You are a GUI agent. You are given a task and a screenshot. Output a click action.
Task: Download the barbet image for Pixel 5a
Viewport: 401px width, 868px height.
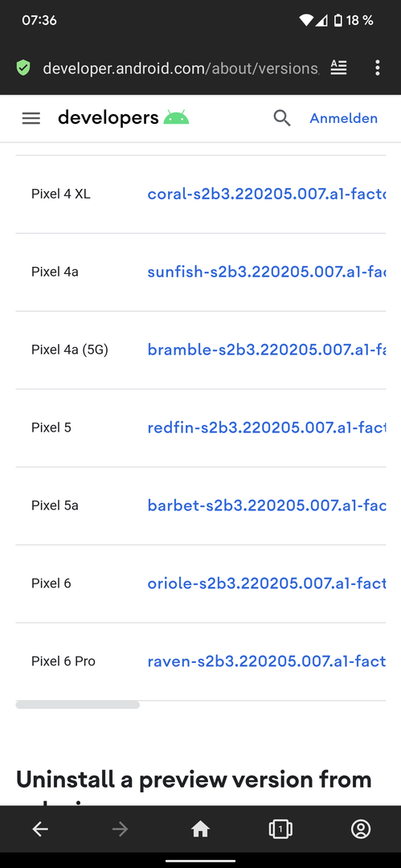[x=267, y=506]
